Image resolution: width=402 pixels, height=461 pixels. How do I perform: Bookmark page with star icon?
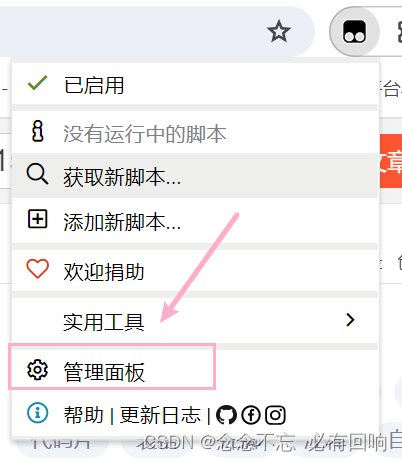279,31
